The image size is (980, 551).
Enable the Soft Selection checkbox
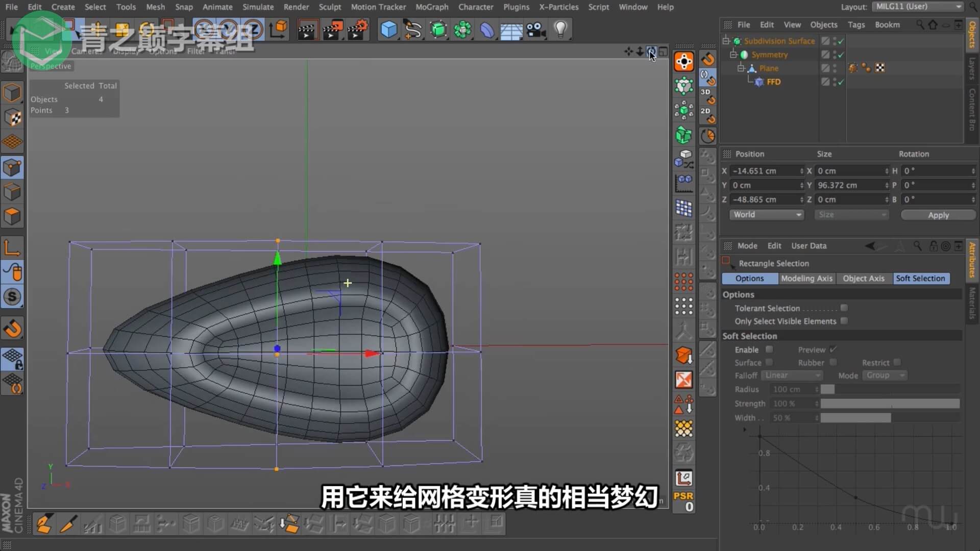coord(769,349)
